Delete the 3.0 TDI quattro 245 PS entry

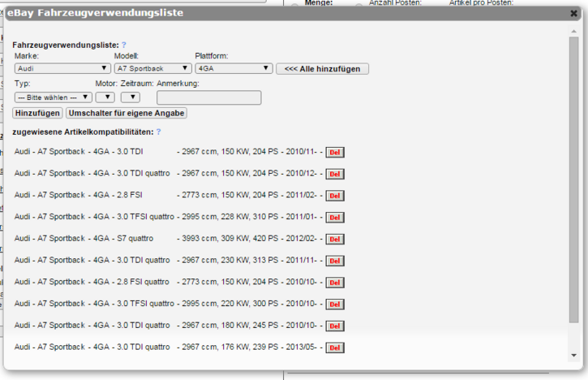coord(335,326)
